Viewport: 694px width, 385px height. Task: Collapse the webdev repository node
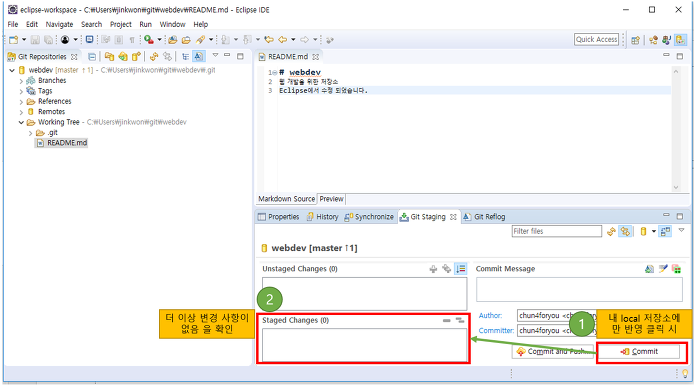click(x=12, y=70)
